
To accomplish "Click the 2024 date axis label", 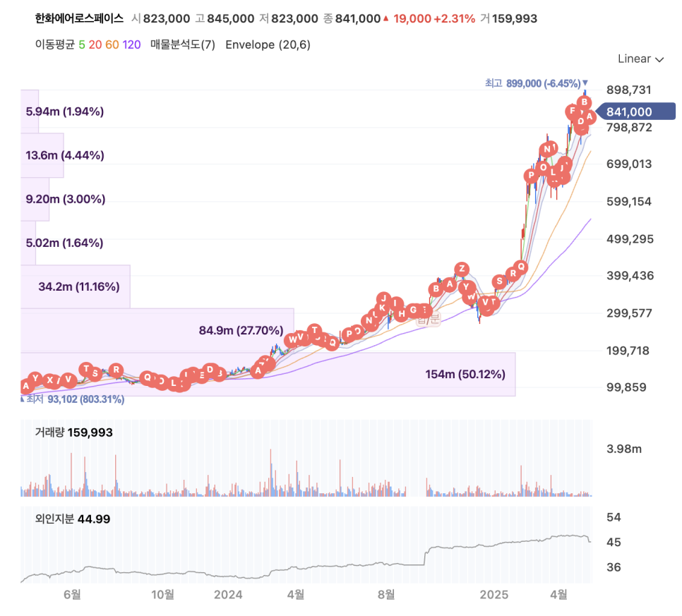I will [228, 594].
